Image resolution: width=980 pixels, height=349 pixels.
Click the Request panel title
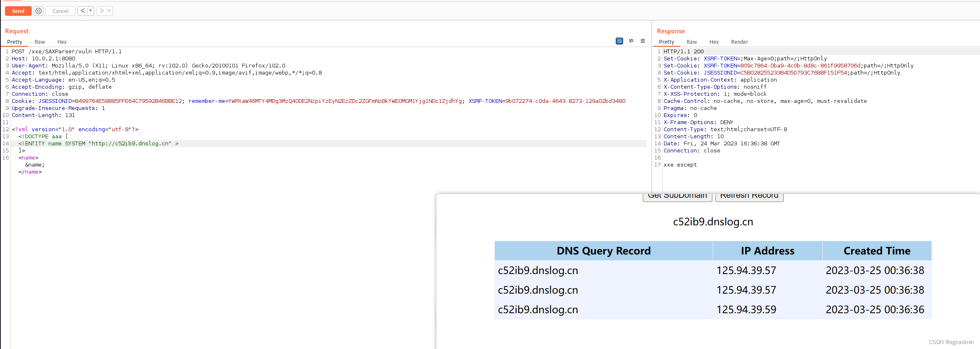click(x=17, y=31)
